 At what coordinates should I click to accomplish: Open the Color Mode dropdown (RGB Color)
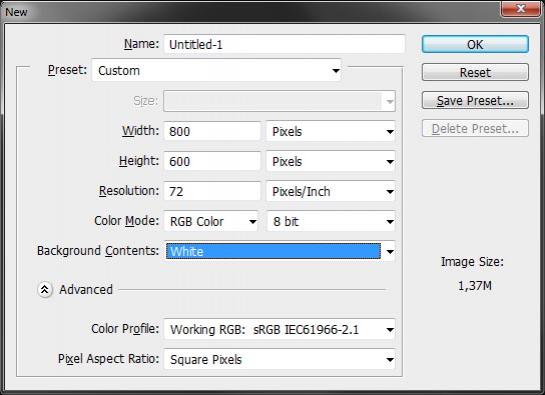(x=211, y=221)
